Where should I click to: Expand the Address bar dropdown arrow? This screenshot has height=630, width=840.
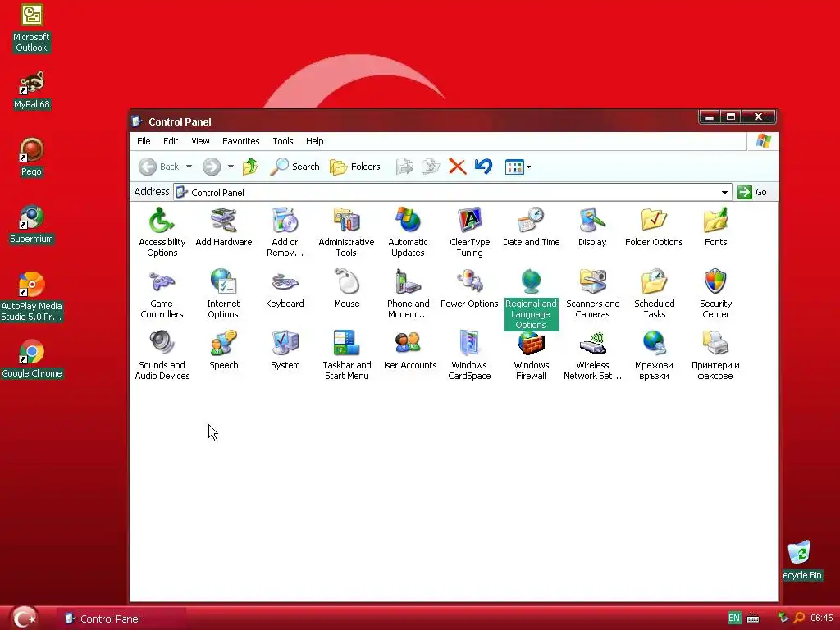pyautogui.click(x=724, y=192)
